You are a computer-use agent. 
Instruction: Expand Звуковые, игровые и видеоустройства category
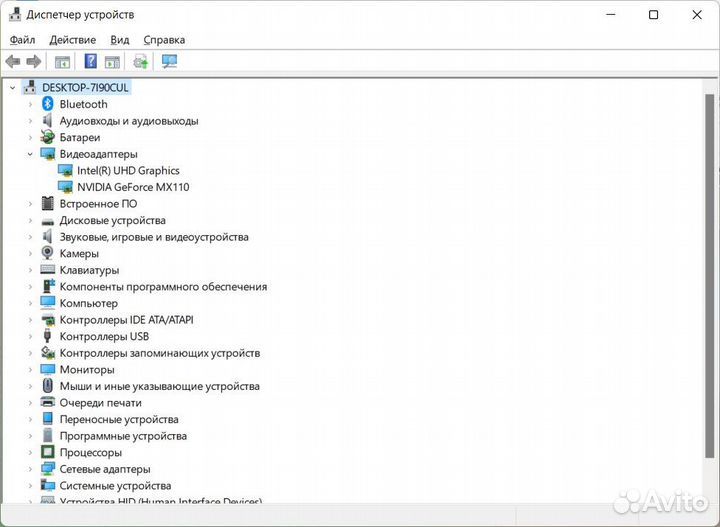point(30,236)
